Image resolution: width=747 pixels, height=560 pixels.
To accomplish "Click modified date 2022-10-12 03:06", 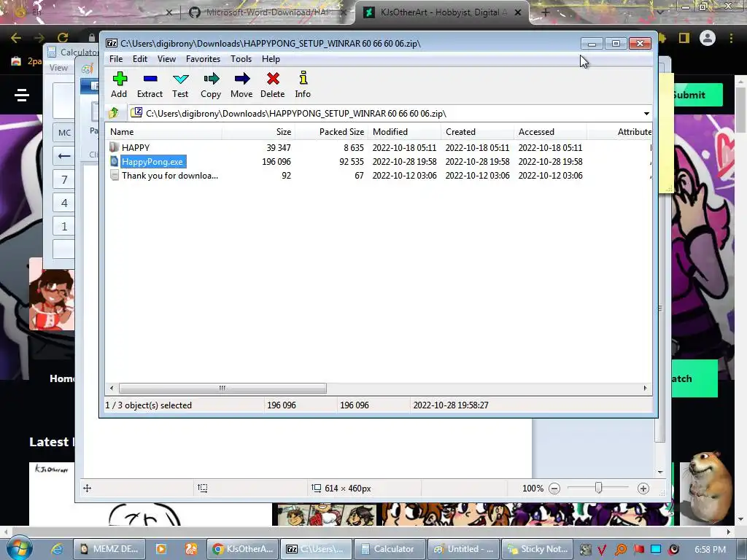I will coord(404,175).
